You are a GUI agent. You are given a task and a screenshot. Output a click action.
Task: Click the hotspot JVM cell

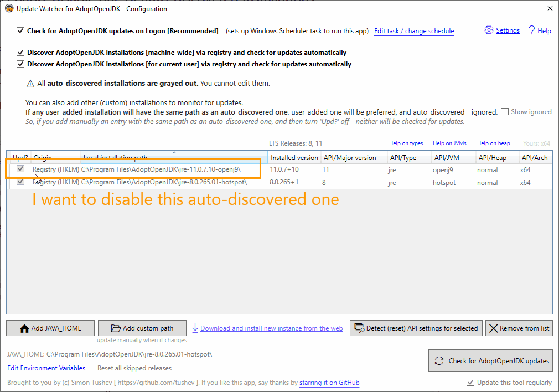444,183
